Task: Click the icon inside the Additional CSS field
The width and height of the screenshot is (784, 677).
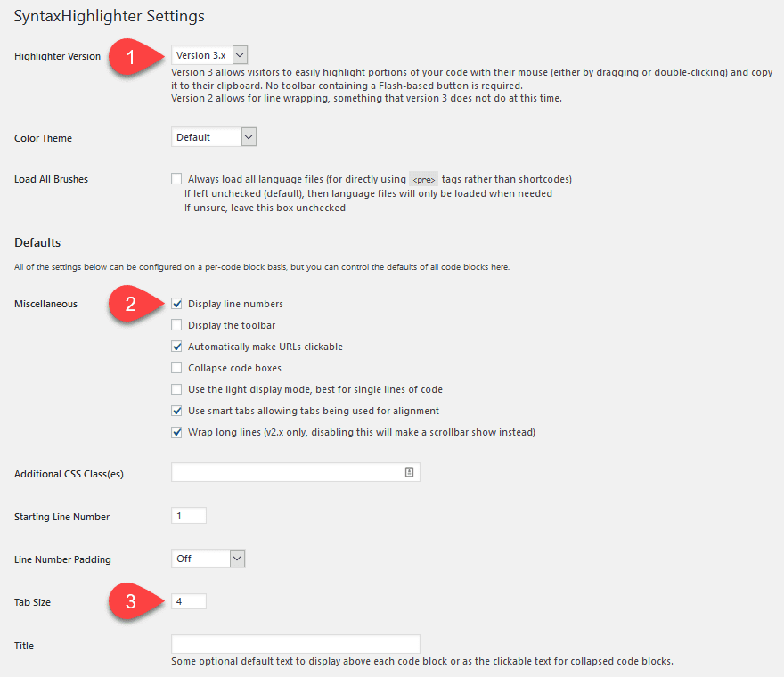Action: pos(412,471)
